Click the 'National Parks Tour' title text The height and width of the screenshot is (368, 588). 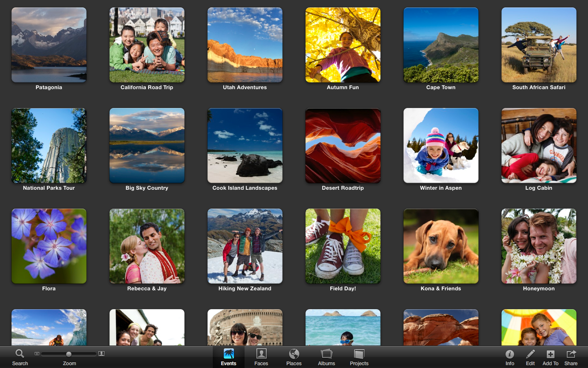tap(49, 188)
